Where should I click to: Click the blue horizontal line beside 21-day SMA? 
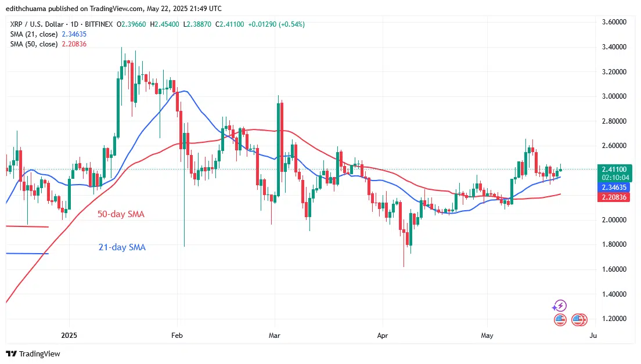(27, 254)
